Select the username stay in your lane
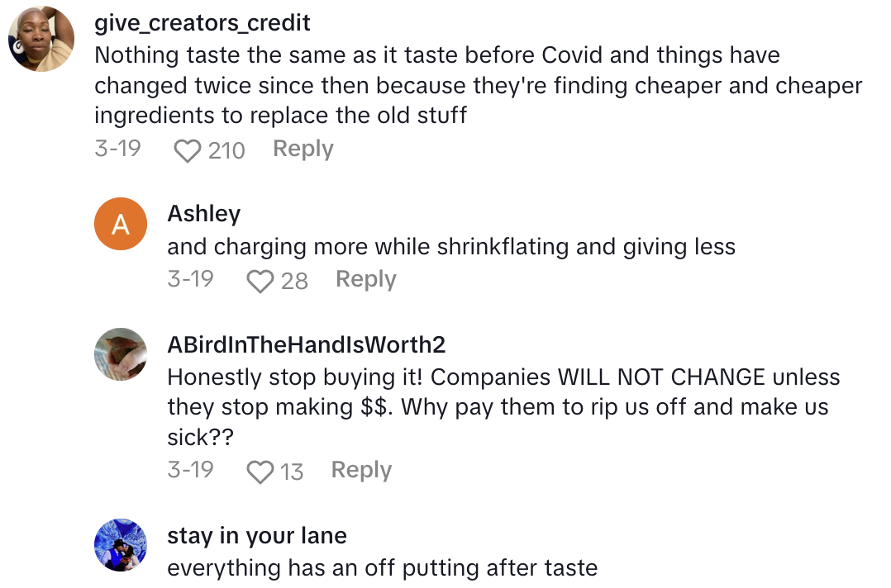The image size is (891, 588). [x=256, y=535]
